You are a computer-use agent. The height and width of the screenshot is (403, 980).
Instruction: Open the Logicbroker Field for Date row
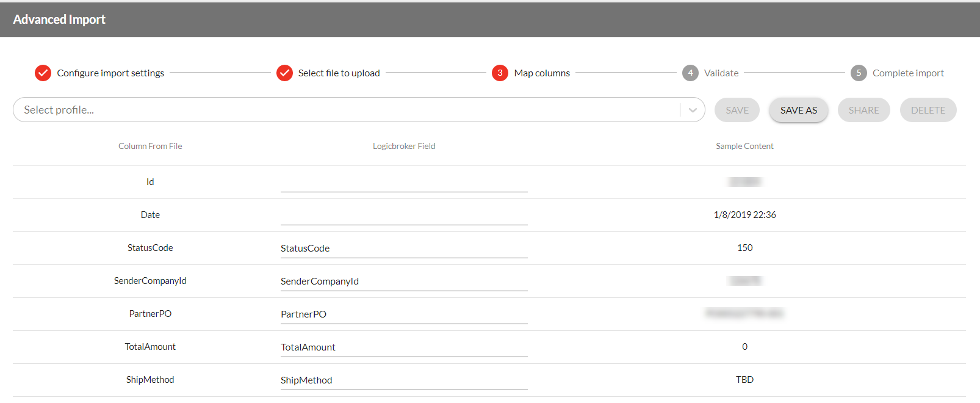tap(403, 216)
